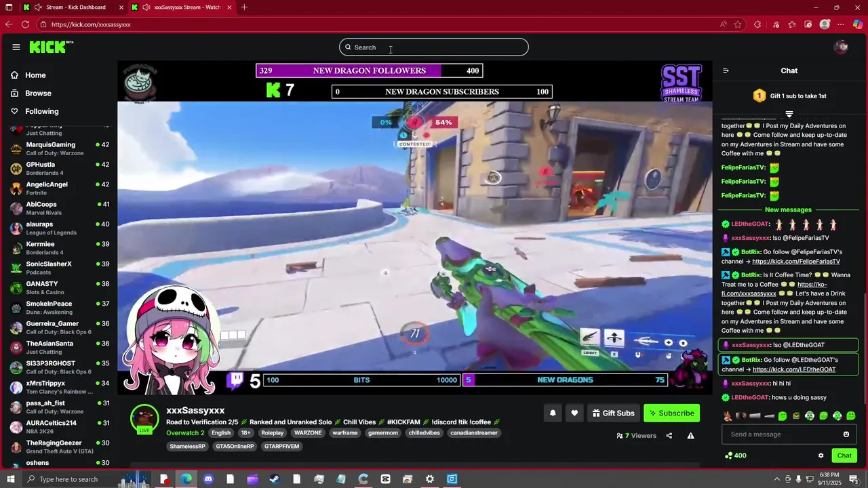Click the green Subscribe button

pos(671,413)
